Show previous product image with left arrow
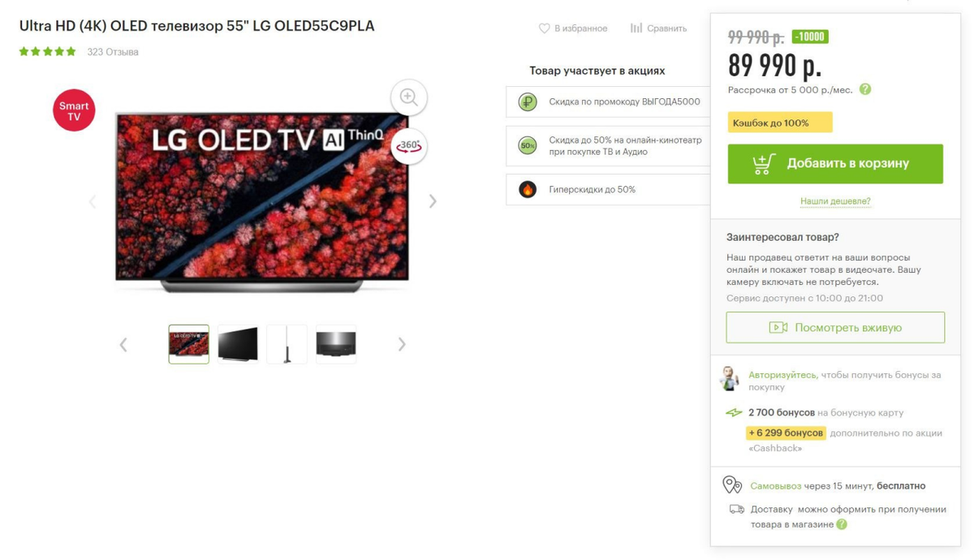This screenshot has width=974, height=560. pos(92,201)
